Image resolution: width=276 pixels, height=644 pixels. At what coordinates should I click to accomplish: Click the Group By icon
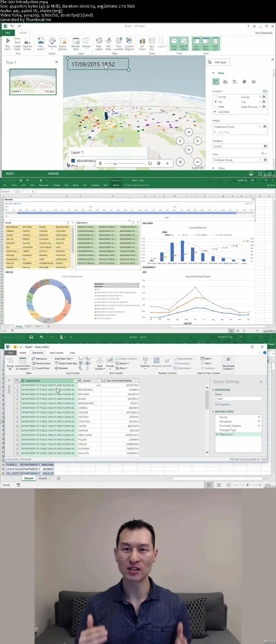pyautogui.click(x=10, y=363)
